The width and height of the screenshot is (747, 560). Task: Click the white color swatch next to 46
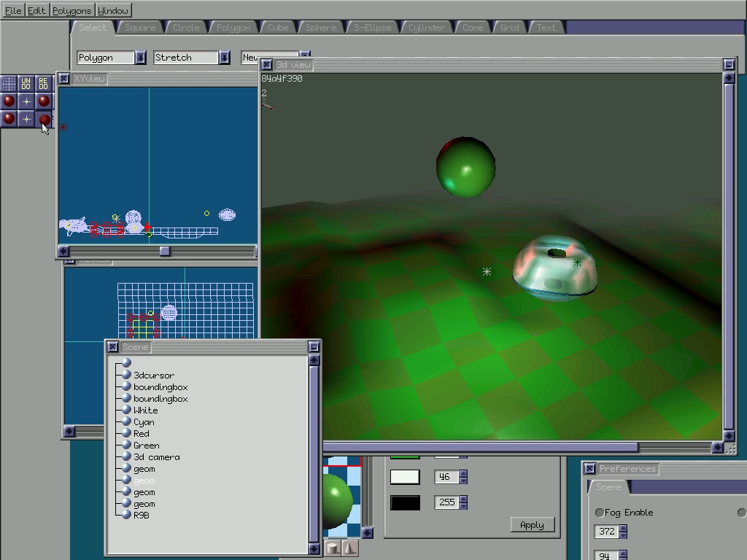[x=405, y=477]
